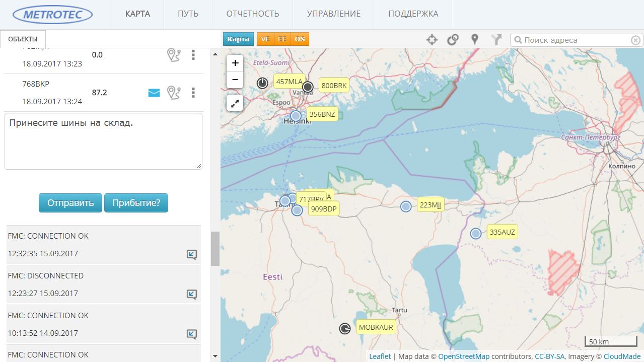Switch map layer to EE

(x=282, y=39)
